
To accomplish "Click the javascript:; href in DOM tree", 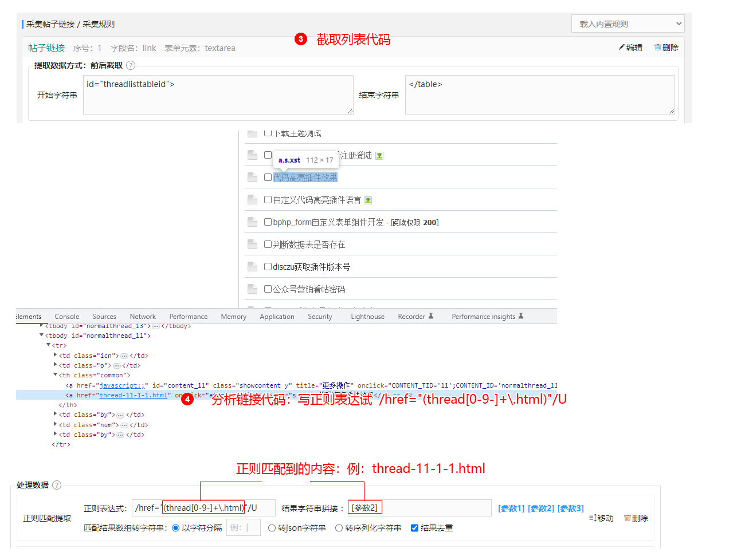I will click(122, 385).
